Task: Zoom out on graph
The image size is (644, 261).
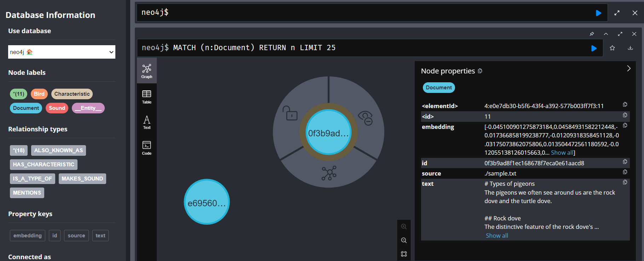Action: tap(404, 241)
